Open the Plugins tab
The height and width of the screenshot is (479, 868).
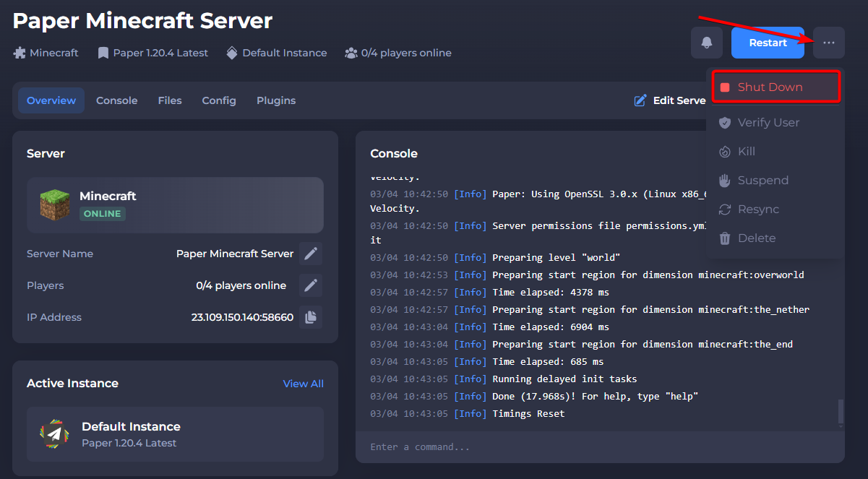tap(276, 100)
